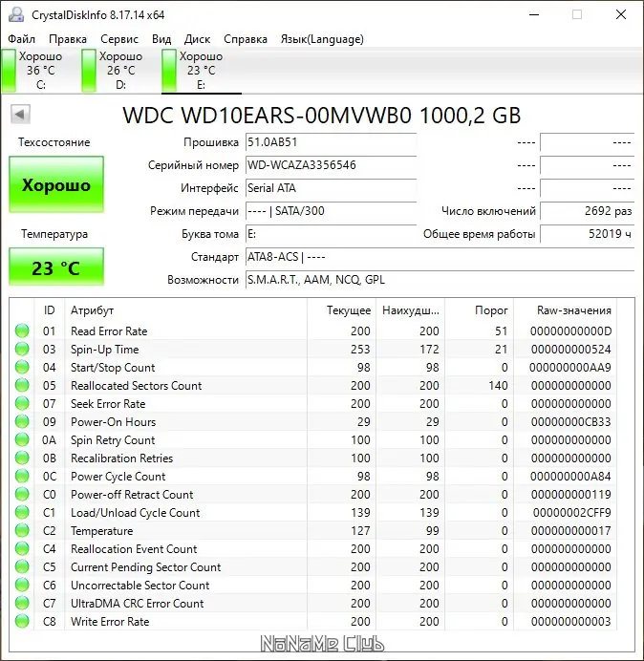The height and width of the screenshot is (661, 644).
Task: Click green status icon for Power-On Hours
Action: pyautogui.click(x=22, y=421)
